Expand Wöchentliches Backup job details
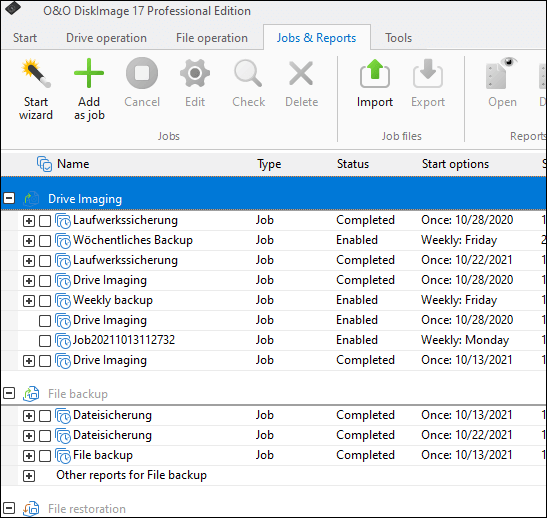 pyautogui.click(x=29, y=241)
